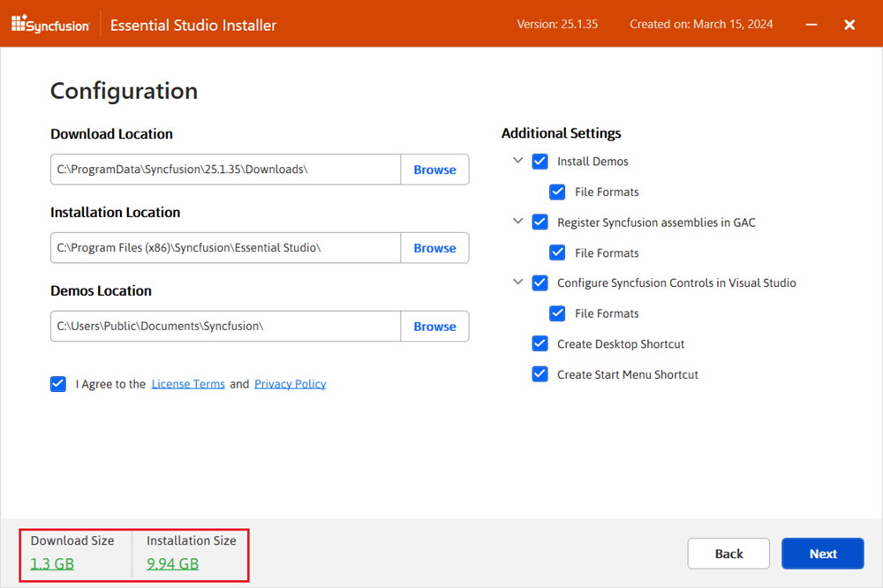Browse for a new Download Location
883x588 pixels.
tap(434, 170)
